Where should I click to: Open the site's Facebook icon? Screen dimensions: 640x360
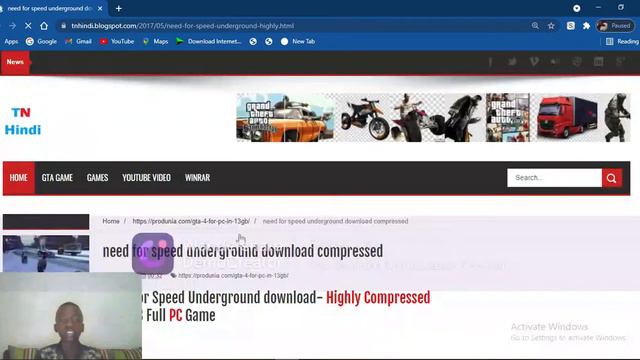(x=490, y=62)
